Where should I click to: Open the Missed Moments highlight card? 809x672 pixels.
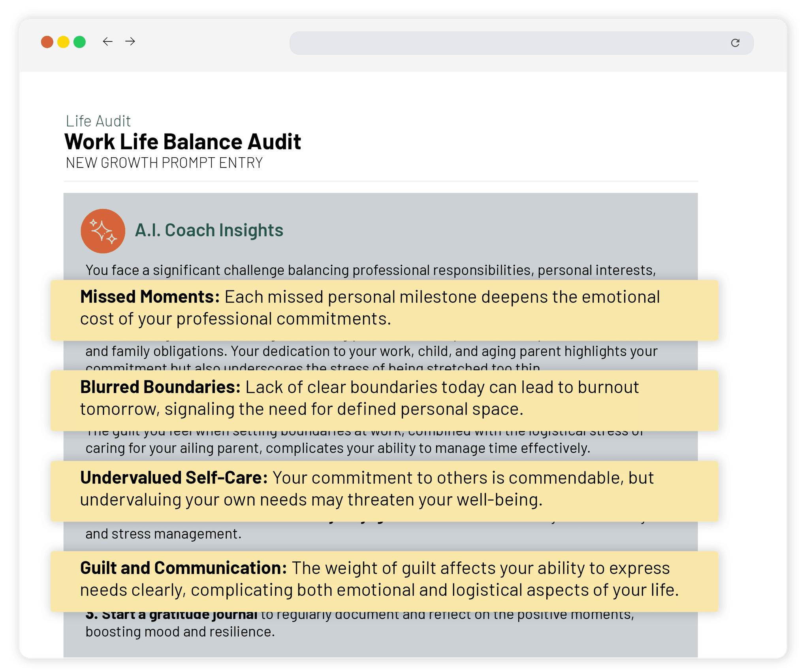tap(384, 310)
